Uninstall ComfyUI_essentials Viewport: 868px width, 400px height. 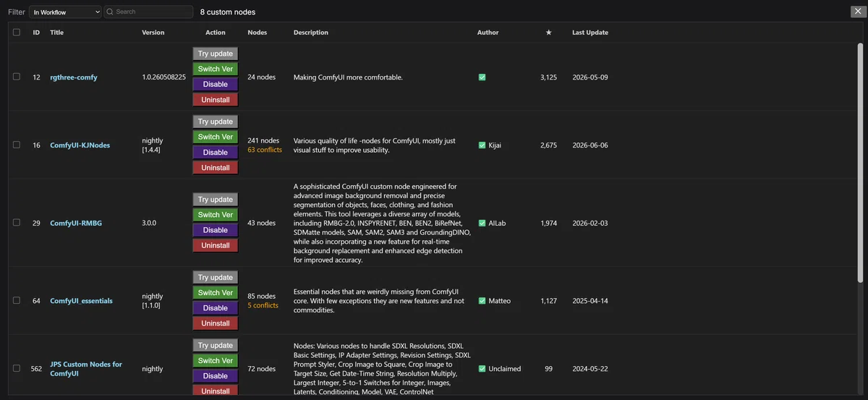[x=216, y=324]
